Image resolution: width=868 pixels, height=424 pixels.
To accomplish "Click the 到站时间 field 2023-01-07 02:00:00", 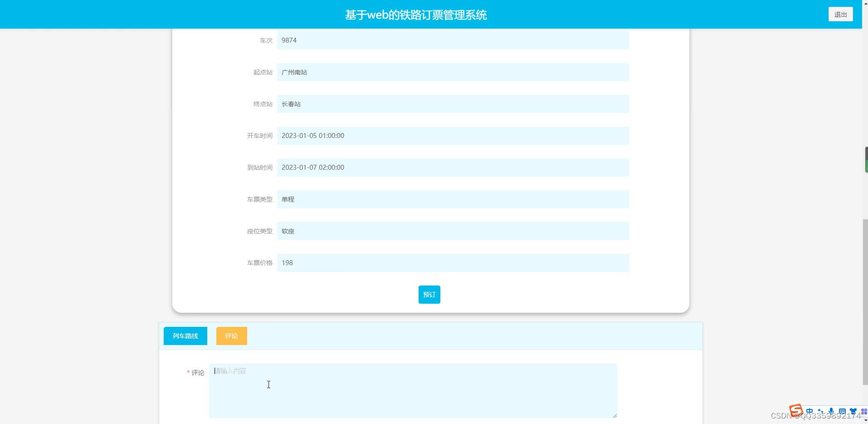I will click(x=453, y=168).
